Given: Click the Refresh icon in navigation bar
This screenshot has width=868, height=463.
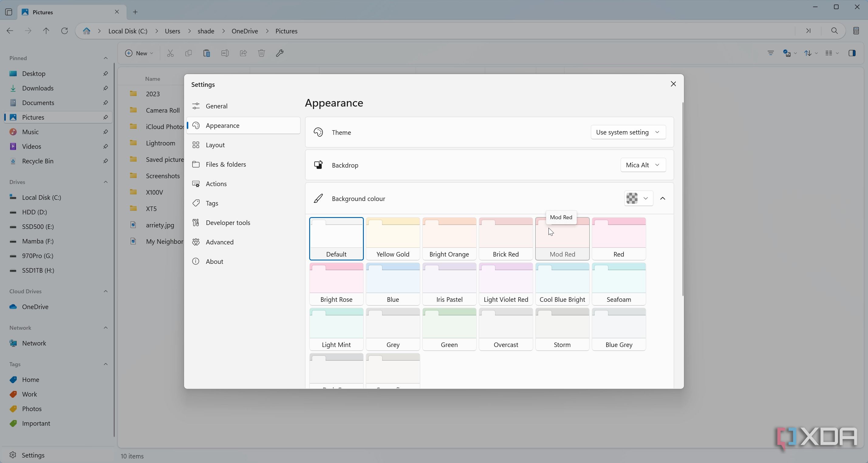Looking at the screenshot, I should pyautogui.click(x=64, y=31).
